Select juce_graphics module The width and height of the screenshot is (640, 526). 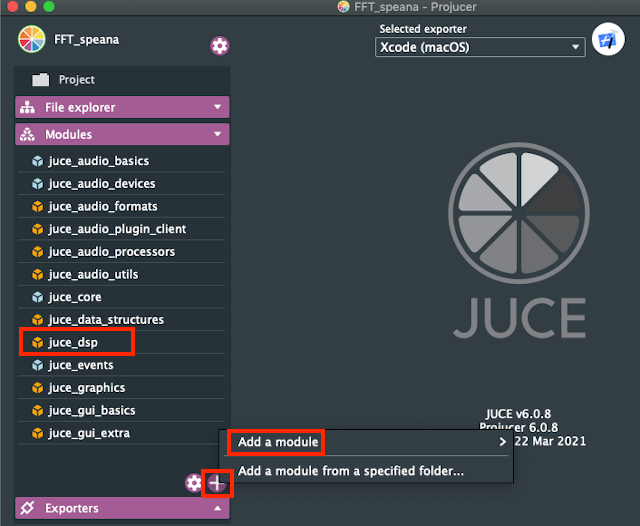[122, 388]
